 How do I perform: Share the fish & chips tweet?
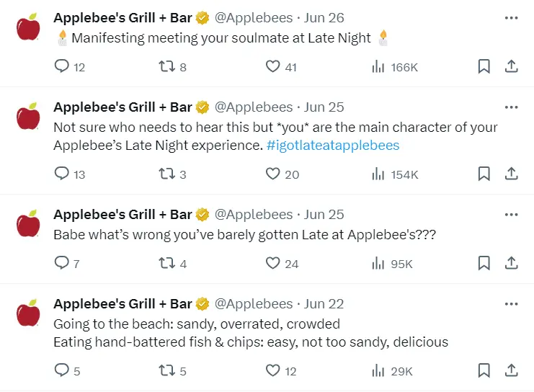point(511,371)
